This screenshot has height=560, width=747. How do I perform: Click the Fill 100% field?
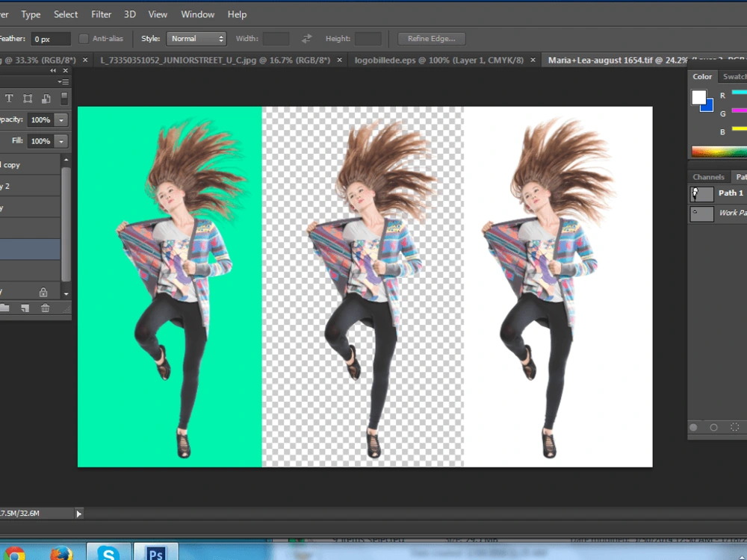tap(40, 141)
